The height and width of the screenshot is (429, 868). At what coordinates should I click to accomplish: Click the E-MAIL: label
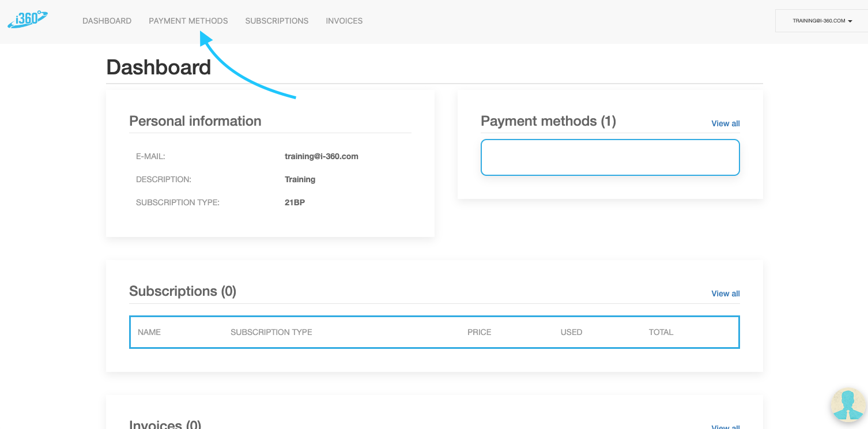(150, 156)
